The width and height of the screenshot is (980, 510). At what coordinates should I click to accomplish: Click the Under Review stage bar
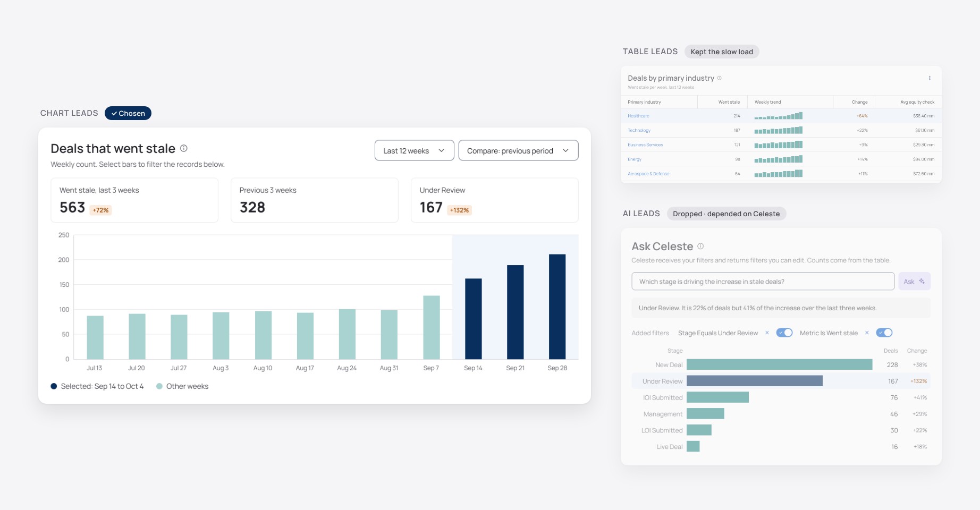pyautogui.click(x=755, y=381)
